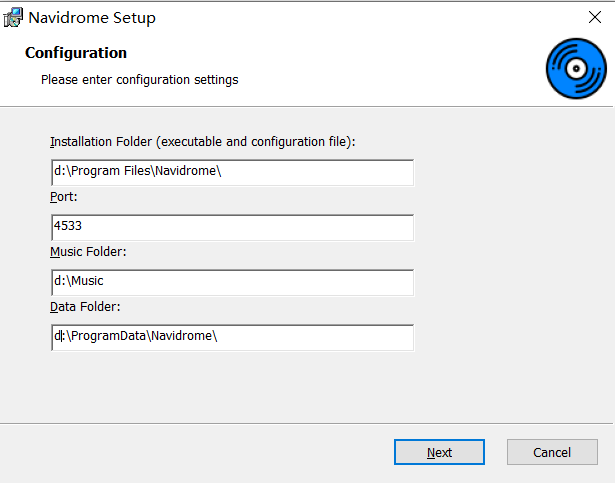The height and width of the screenshot is (483, 615).
Task: Select the Music Folder input box
Action: click(232, 282)
